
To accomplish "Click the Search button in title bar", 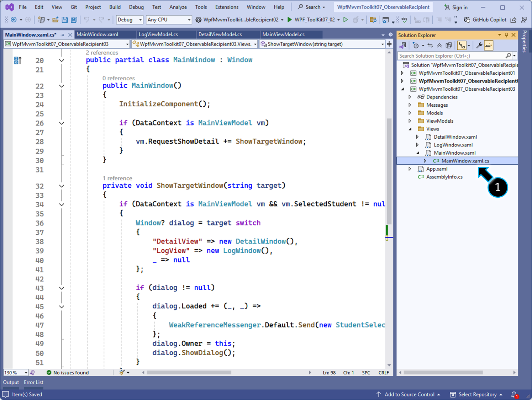I will pyautogui.click(x=312, y=7).
